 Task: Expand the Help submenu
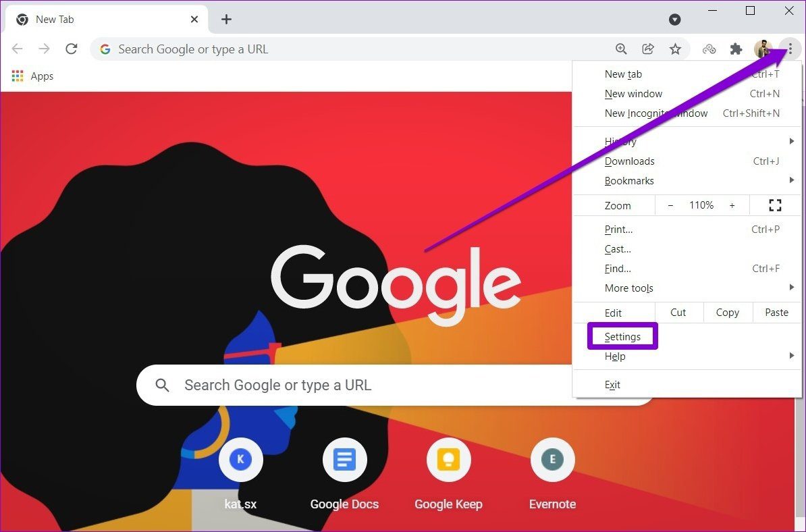687,356
